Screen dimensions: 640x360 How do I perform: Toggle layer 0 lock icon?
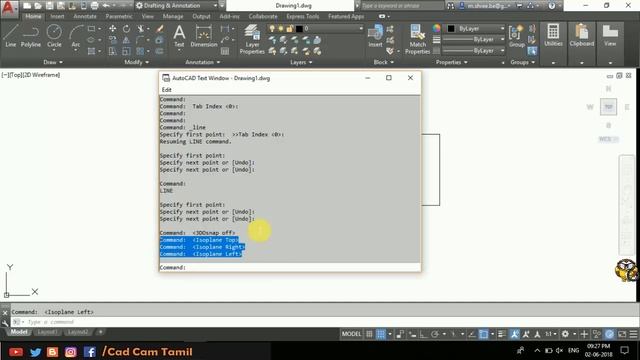(x=290, y=29)
